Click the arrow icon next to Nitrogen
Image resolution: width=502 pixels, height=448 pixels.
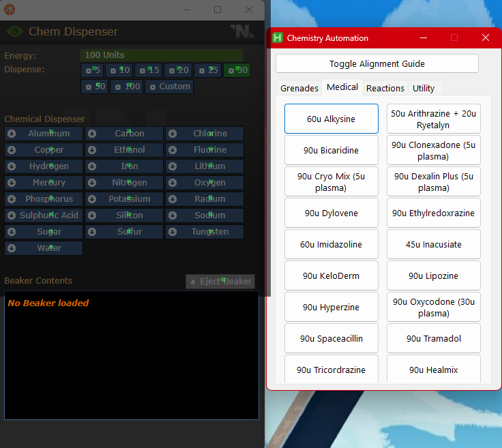click(x=92, y=182)
